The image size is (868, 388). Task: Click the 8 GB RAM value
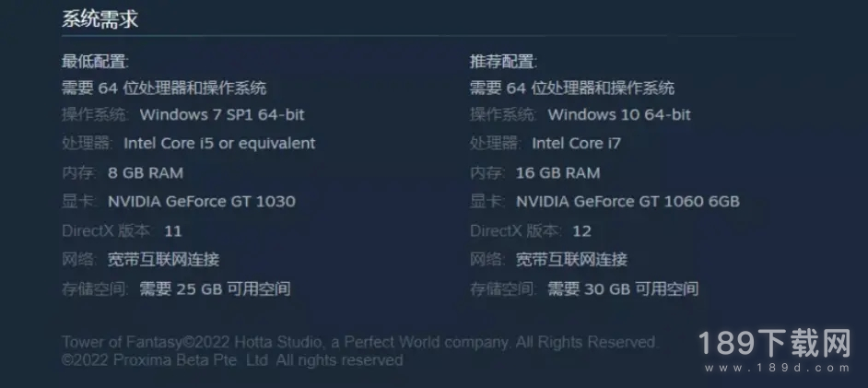(146, 172)
